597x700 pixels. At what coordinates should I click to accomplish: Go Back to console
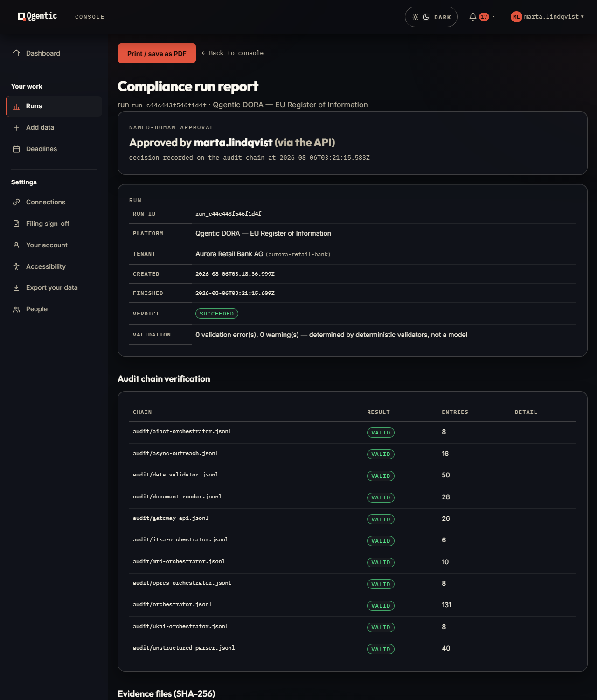(x=233, y=53)
